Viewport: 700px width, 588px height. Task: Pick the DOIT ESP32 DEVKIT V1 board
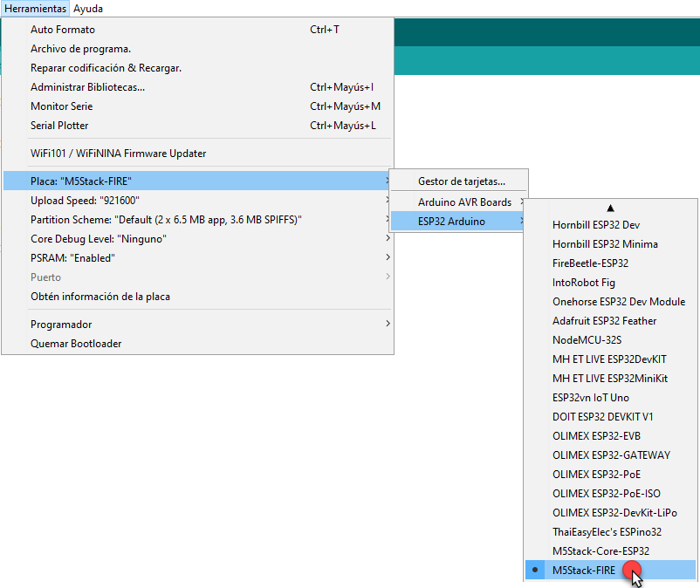point(602,417)
